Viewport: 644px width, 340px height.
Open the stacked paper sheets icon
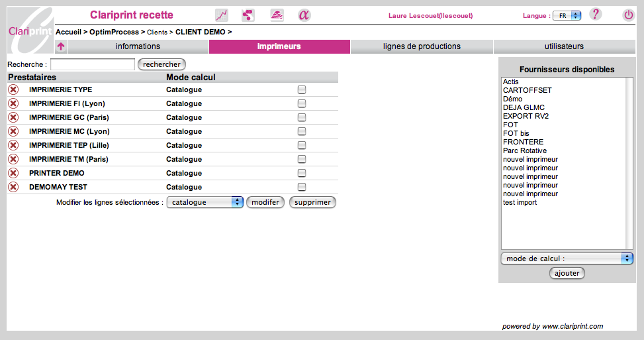click(x=277, y=15)
